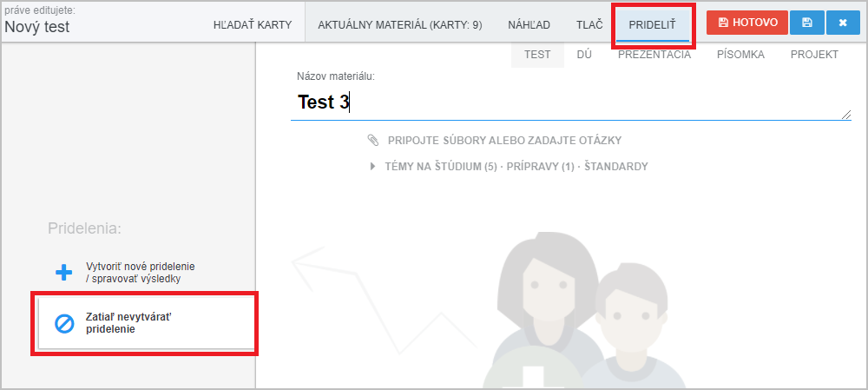
Task: Click the Názov materiálu: label
Action: click(336, 76)
